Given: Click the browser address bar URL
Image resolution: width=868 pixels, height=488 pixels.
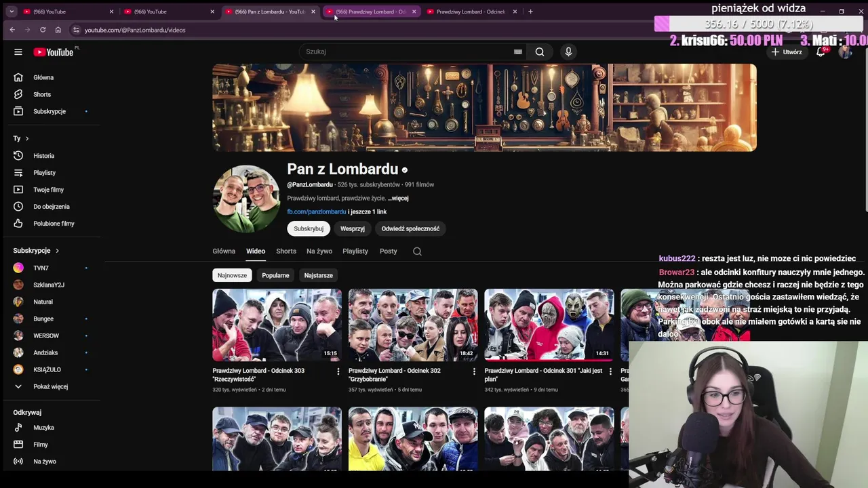Looking at the screenshot, I should pos(135,30).
